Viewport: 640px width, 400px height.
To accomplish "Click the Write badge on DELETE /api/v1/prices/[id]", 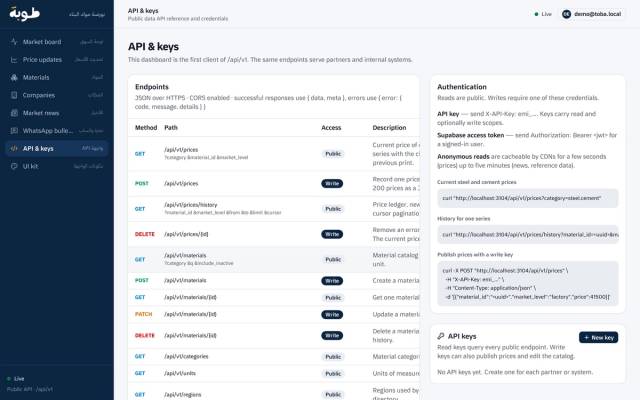I will [332, 234].
